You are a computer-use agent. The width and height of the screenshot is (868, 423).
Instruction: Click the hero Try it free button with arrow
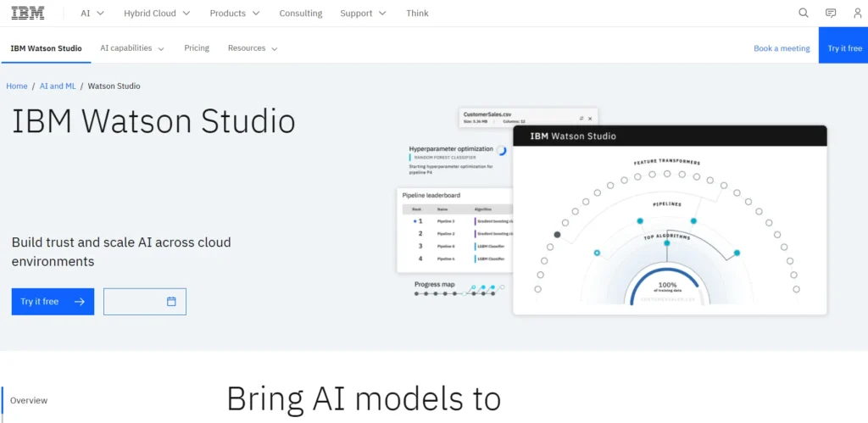53,302
